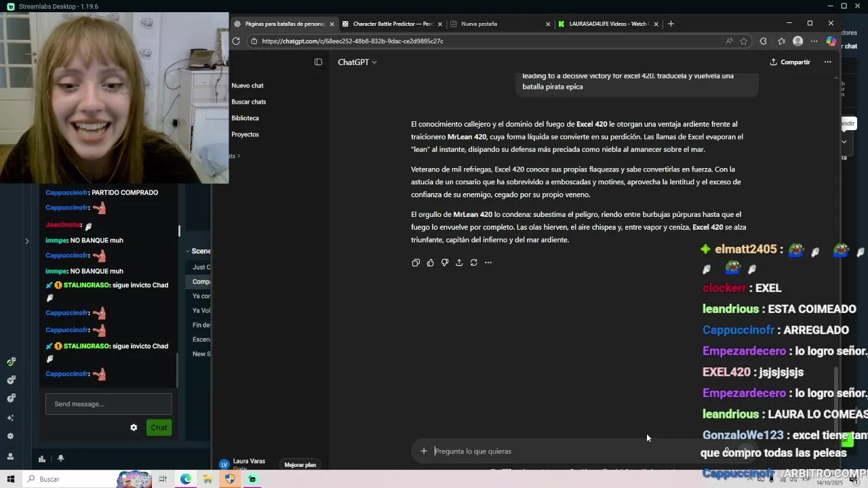Open the ChatGPT model selector dropdown

click(357, 62)
